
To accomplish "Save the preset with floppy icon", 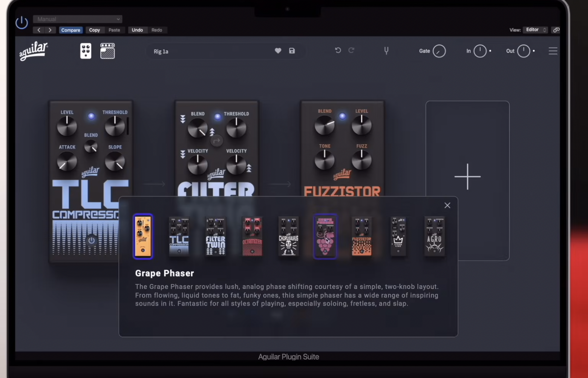I will point(292,51).
